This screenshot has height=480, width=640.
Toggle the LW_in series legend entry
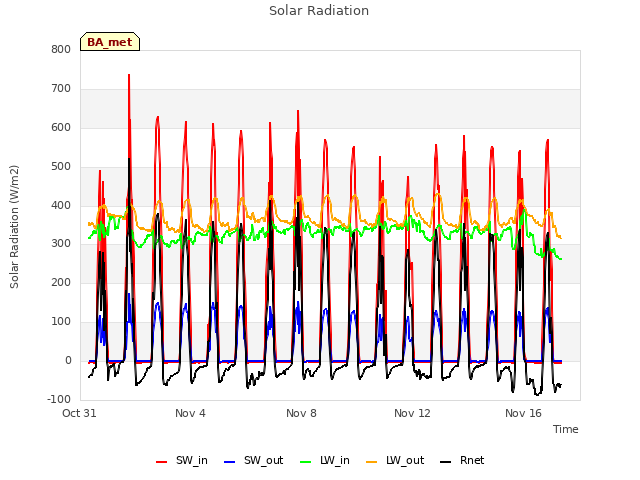click(325, 460)
